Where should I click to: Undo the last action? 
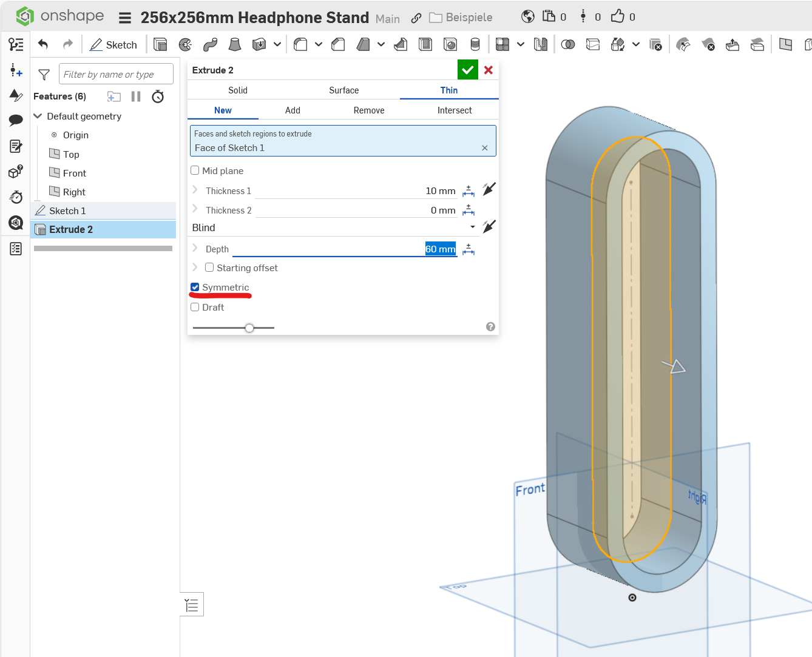(43, 44)
